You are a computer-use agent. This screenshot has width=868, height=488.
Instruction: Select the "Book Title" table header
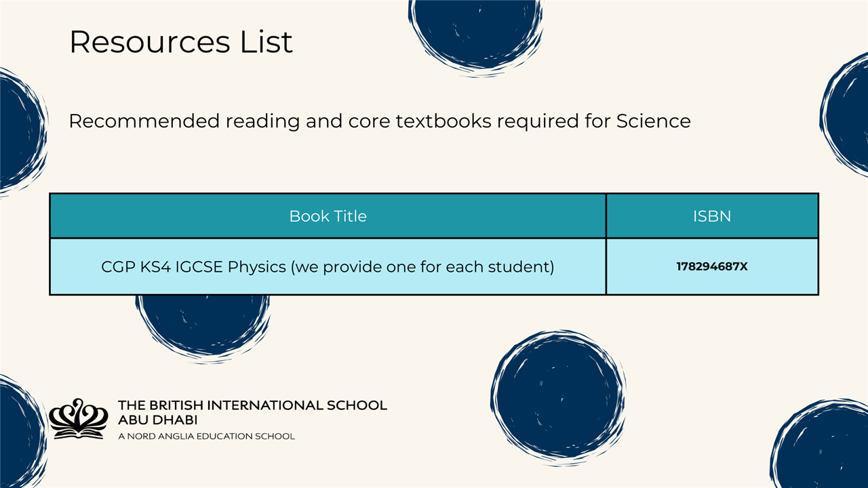point(328,216)
